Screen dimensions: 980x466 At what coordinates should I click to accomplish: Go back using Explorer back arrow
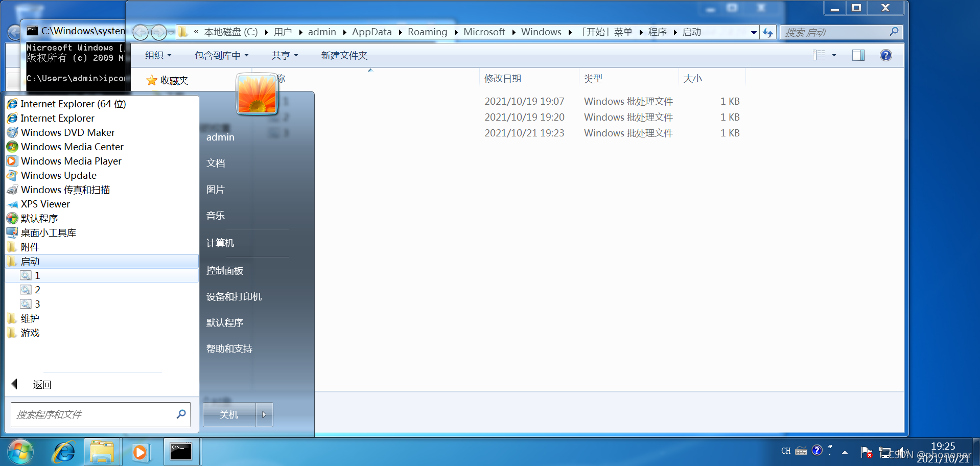(141, 32)
